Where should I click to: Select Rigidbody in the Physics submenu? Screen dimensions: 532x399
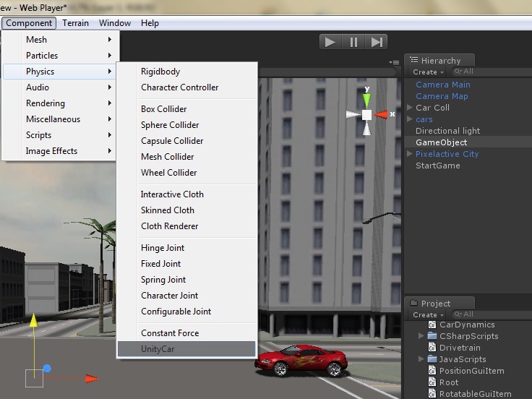[160, 72]
